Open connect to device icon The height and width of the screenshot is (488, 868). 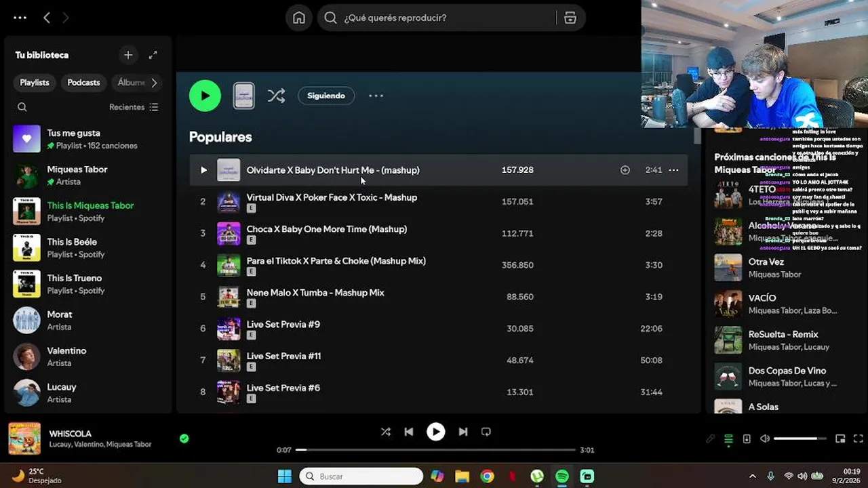pos(747,439)
